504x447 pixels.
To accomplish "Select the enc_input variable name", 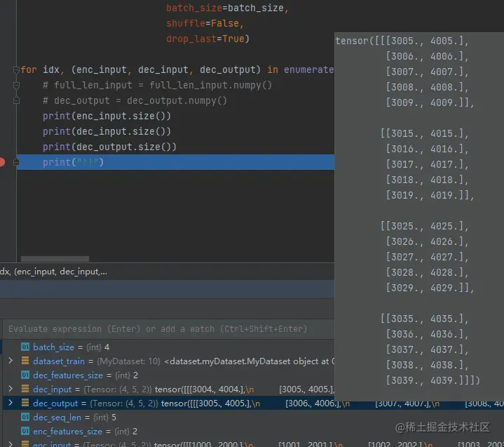I will (x=52, y=444).
